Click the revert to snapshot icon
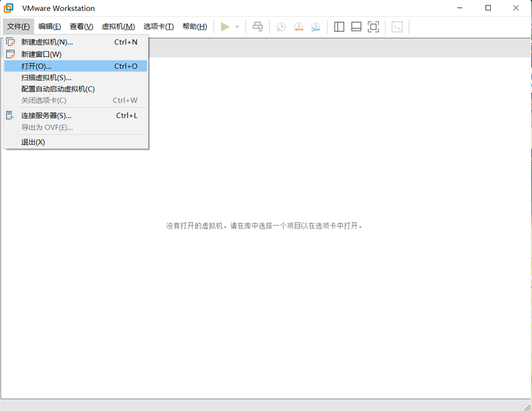This screenshot has width=532, height=411. pos(298,27)
